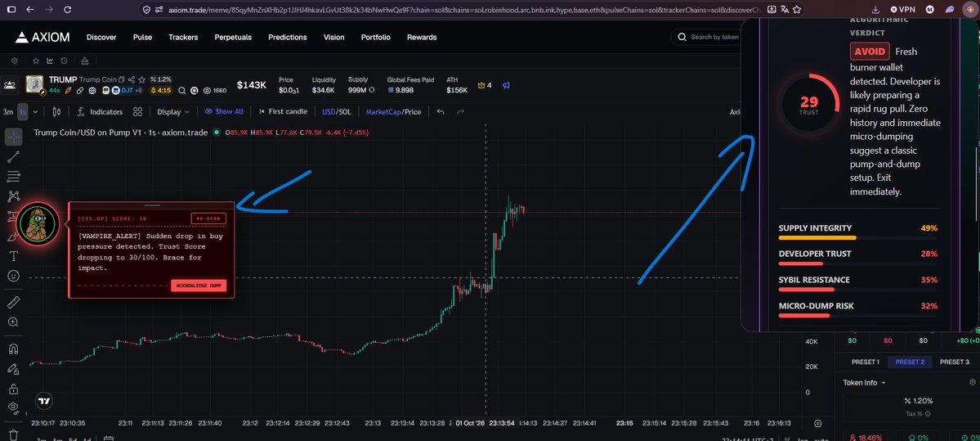Screen dimensions: 980x441
Task: Click the trash icon to remove drawings
Action: click(x=14, y=434)
